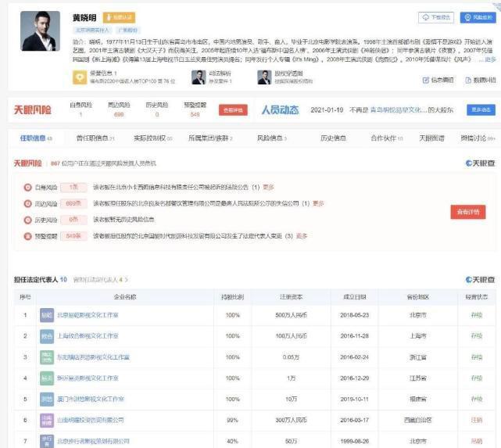Screen dimensions: 501x448
Task: Expand the full biography via 更多
Action: click(491, 59)
